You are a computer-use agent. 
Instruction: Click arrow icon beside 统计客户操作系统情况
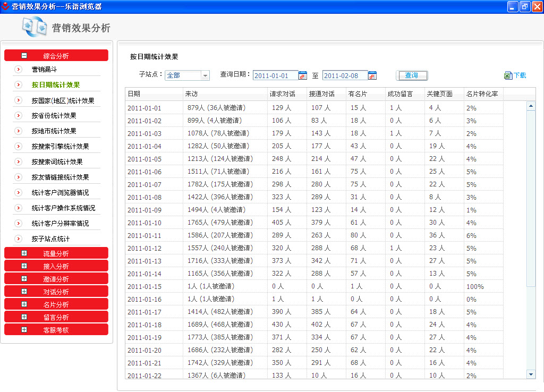click(19, 208)
